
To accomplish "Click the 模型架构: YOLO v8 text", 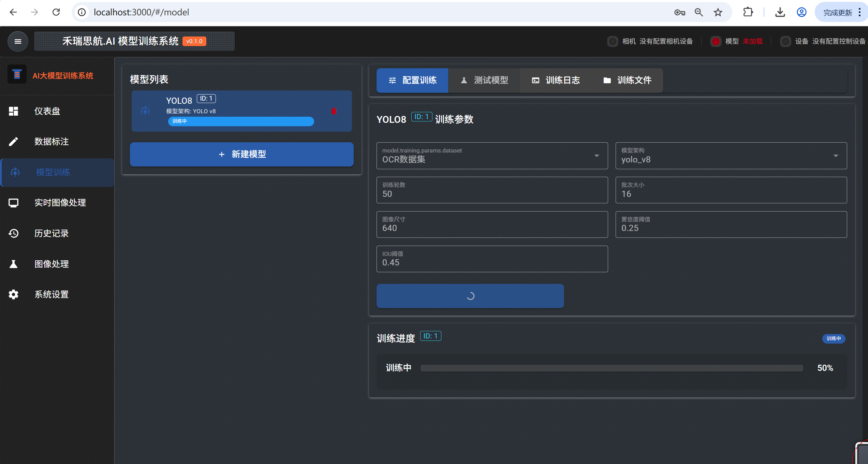I will [191, 111].
